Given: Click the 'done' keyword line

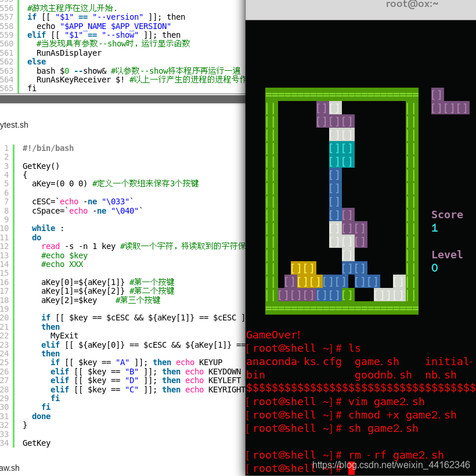Looking at the screenshot, I should click(x=41, y=416).
